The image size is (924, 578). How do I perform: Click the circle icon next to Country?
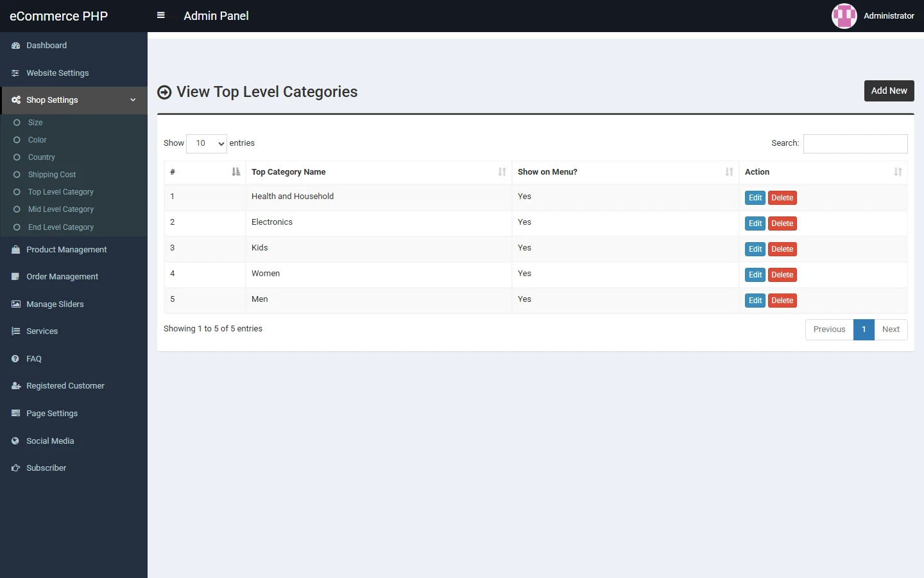click(x=17, y=157)
